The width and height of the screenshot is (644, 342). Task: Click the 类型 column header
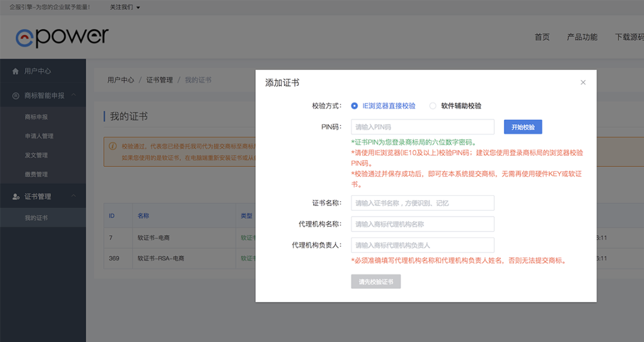coord(246,216)
